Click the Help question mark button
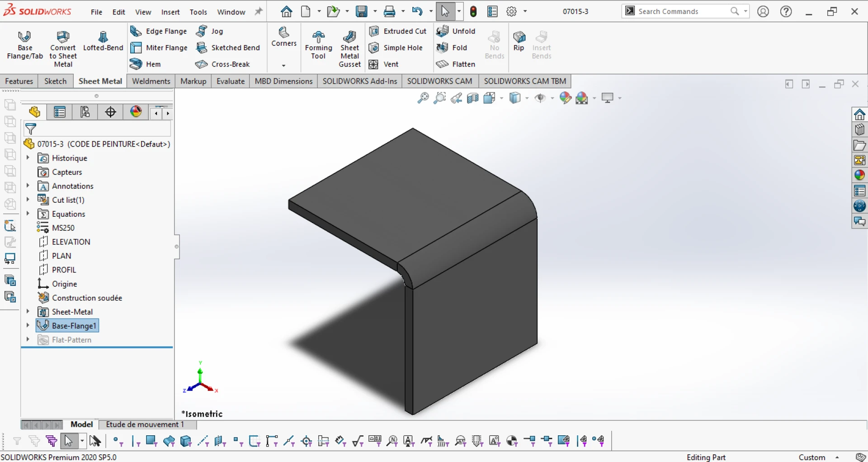This screenshot has width=868, height=462. (786, 11)
